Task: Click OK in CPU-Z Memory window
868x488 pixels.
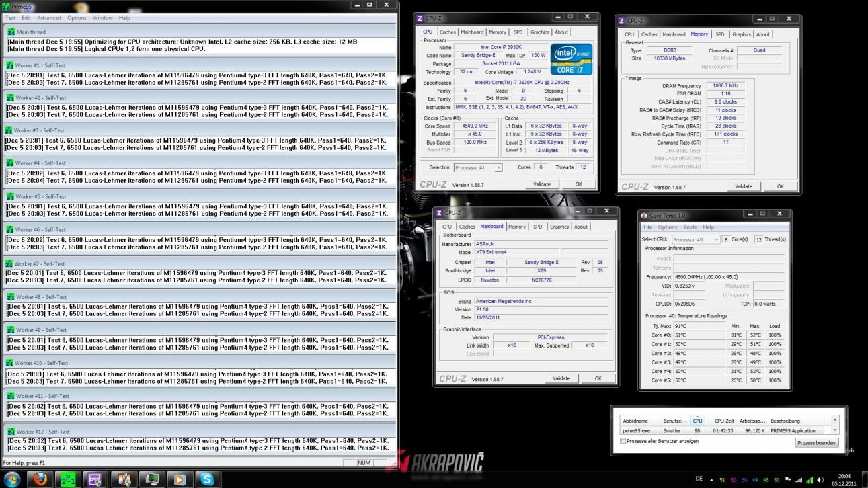Action: pyautogui.click(x=781, y=186)
